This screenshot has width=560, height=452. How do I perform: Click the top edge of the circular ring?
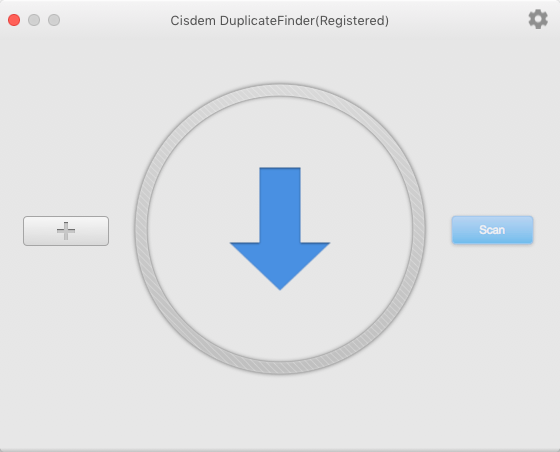tap(280, 90)
